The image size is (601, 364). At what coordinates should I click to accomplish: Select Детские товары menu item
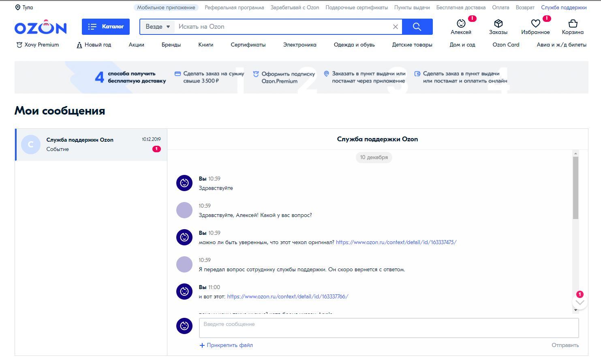(x=412, y=45)
